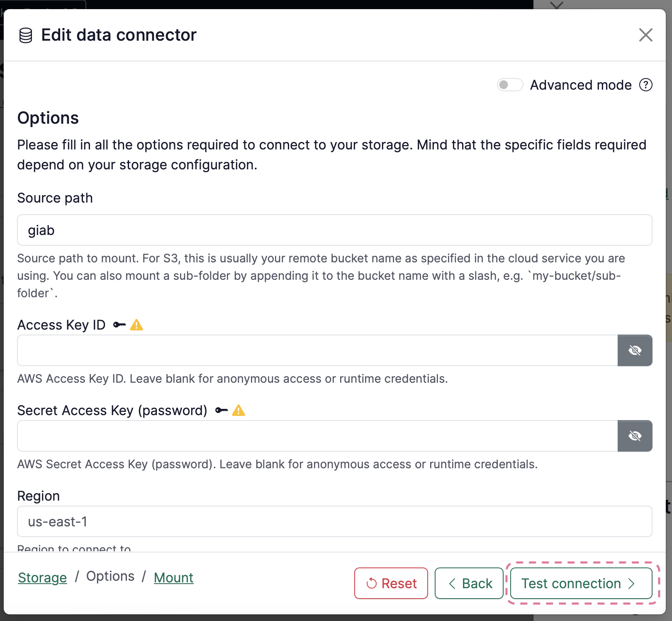Enable the Advanced mode switch
Screen dimensions: 672x621
(510, 85)
